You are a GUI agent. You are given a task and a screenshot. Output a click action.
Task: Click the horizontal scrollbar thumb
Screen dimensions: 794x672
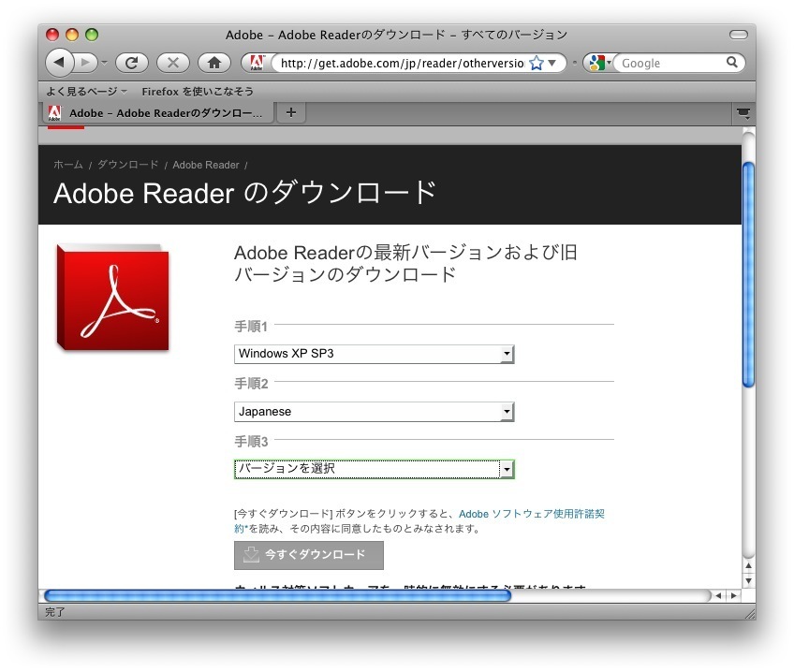pos(277,595)
